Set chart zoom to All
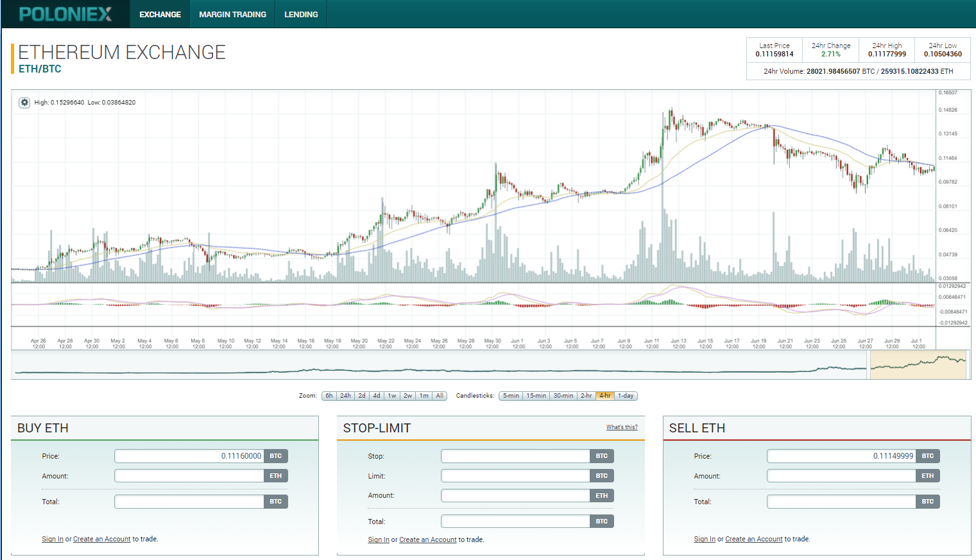Image resolution: width=976 pixels, height=560 pixels. (x=440, y=396)
